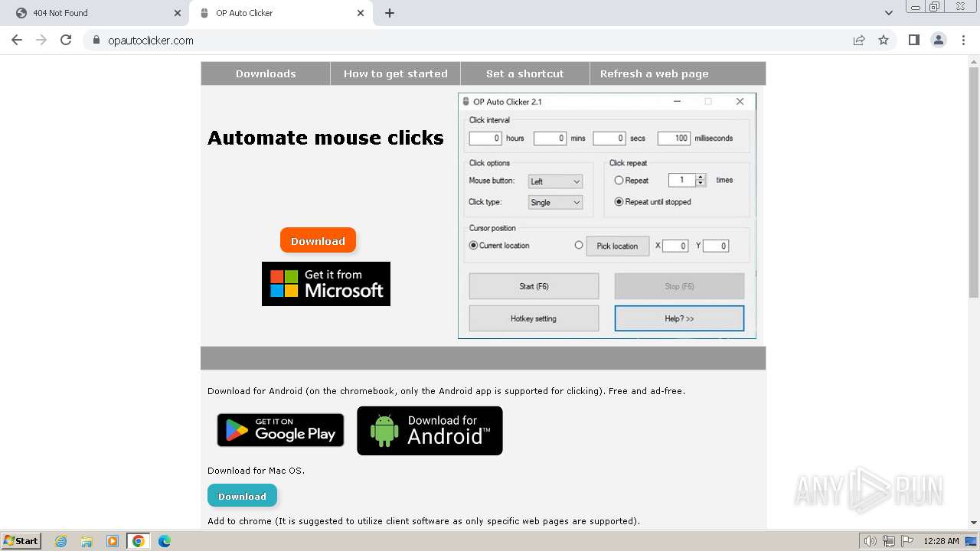Open File Explorer from the taskbar
This screenshot has height=551, width=980.
[87, 541]
